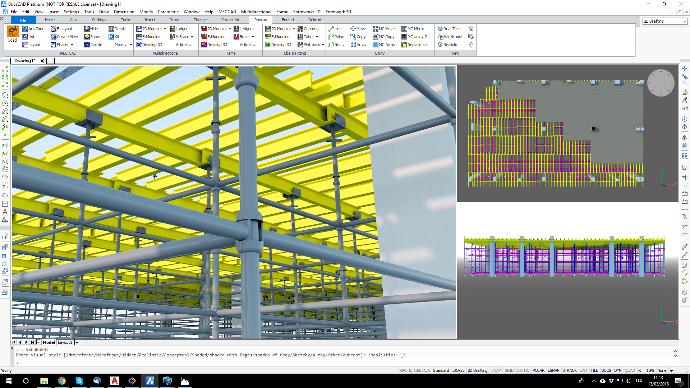Open the Drafting workspace dropdown at top right

(x=664, y=21)
